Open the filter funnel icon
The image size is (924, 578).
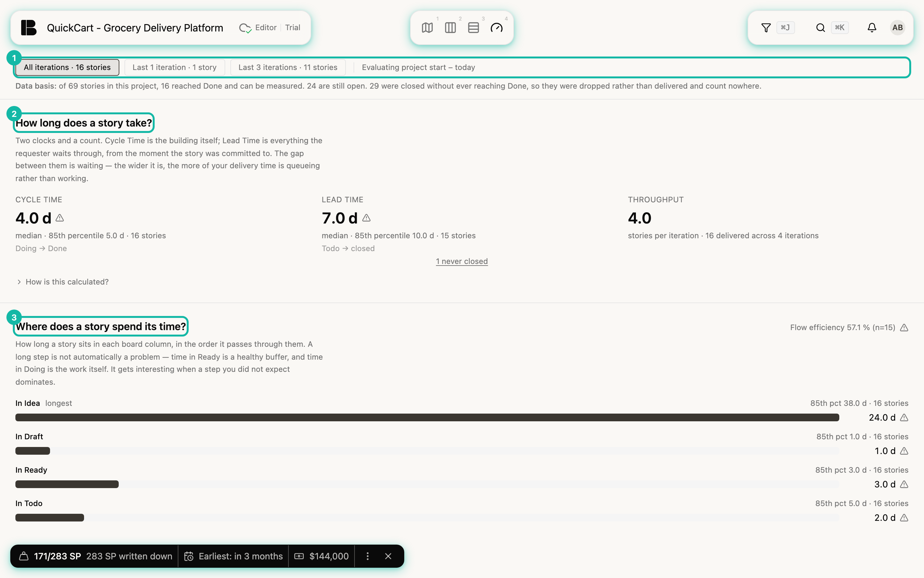[766, 28]
